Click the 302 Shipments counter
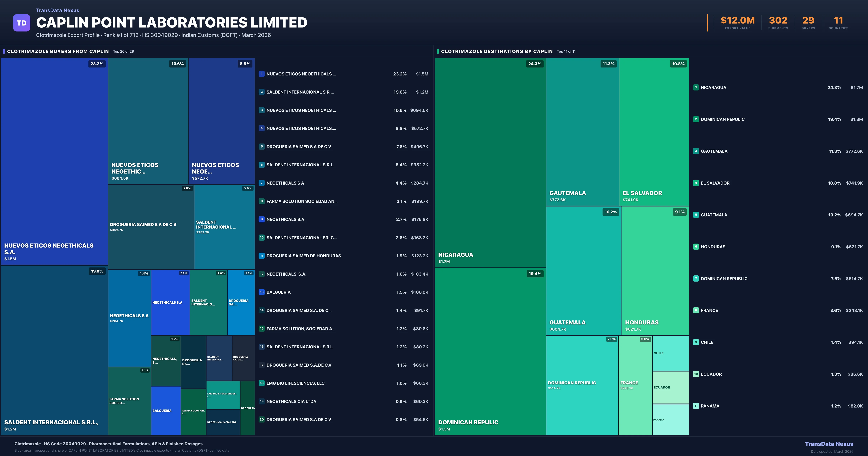The height and width of the screenshot is (456, 868). (778, 20)
